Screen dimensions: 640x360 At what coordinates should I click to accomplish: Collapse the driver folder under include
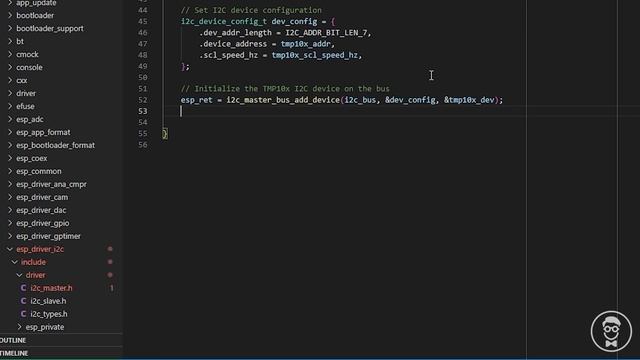[35, 275]
